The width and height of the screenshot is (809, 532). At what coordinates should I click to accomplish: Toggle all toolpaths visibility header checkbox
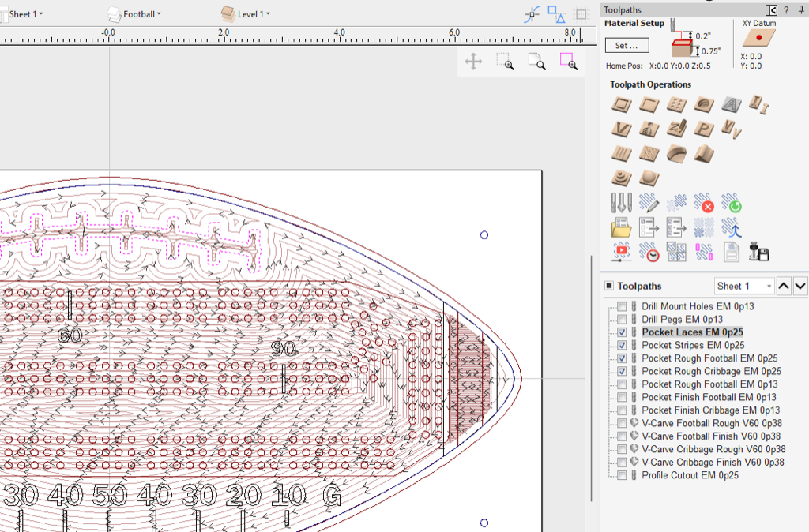click(609, 286)
